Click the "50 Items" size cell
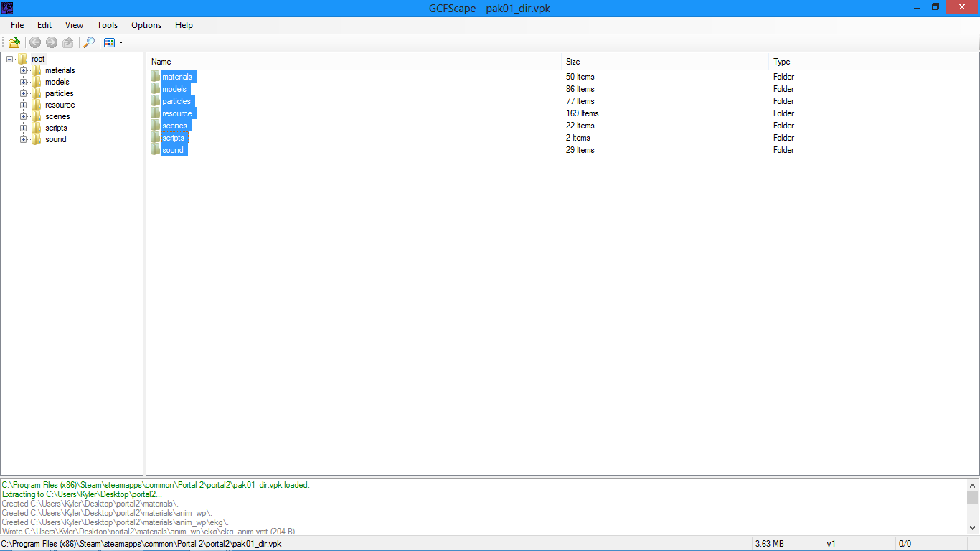 coord(580,77)
